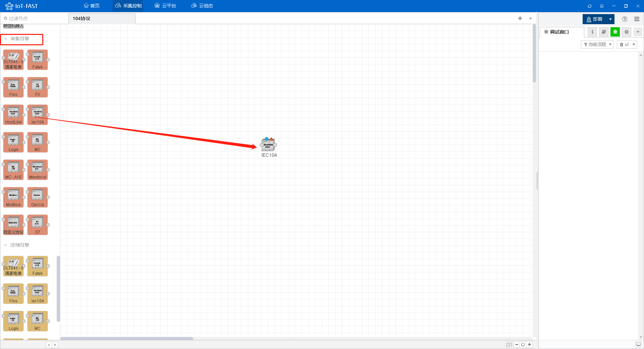Image resolution: width=644 pixels, height=349 pixels.
Task: Click the 部署 deploy button
Action: (x=595, y=19)
